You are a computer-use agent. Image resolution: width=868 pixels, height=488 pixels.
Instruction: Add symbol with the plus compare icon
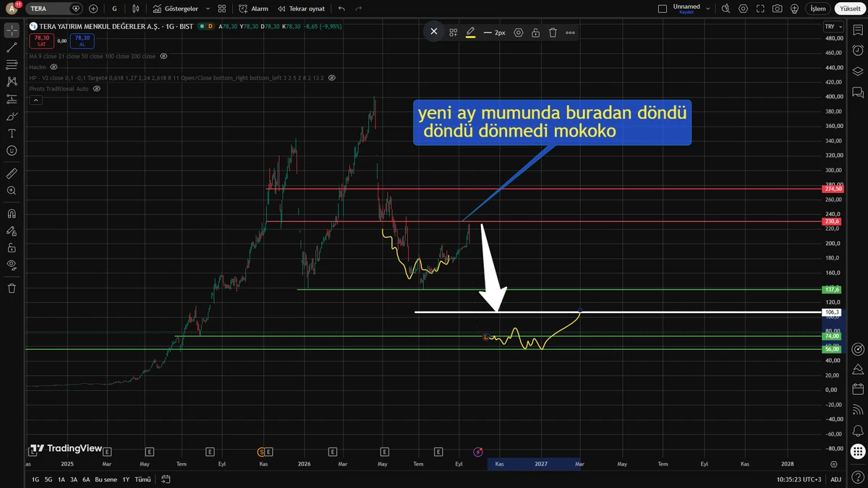click(x=93, y=9)
